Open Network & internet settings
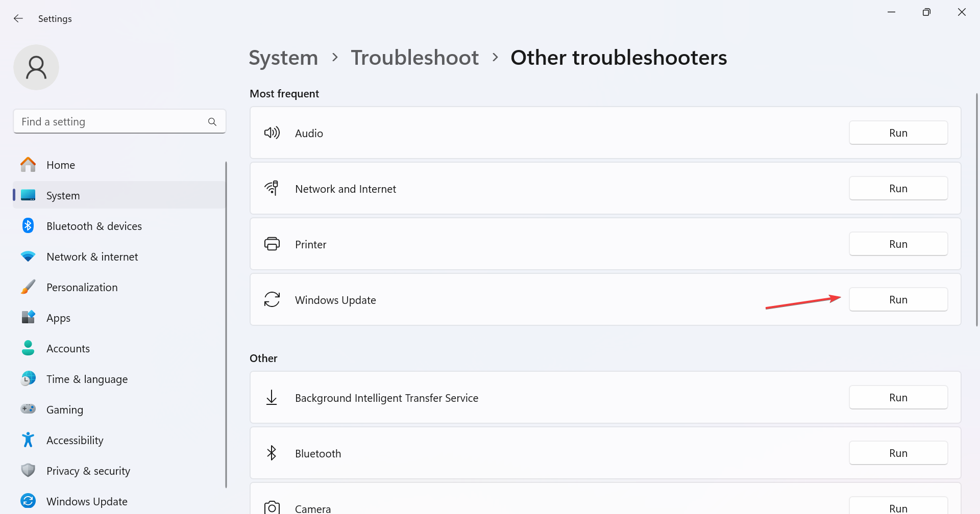Screen dimensions: 980x514 [x=92, y=257]
